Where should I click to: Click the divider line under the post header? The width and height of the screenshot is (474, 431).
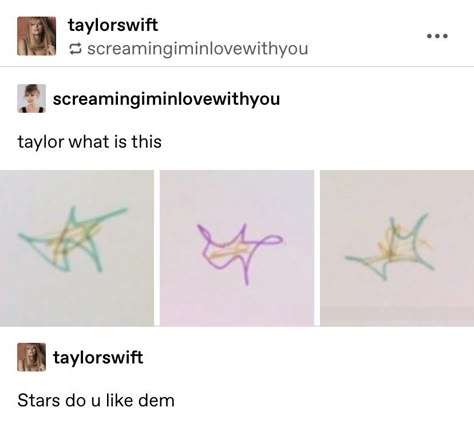237,67
